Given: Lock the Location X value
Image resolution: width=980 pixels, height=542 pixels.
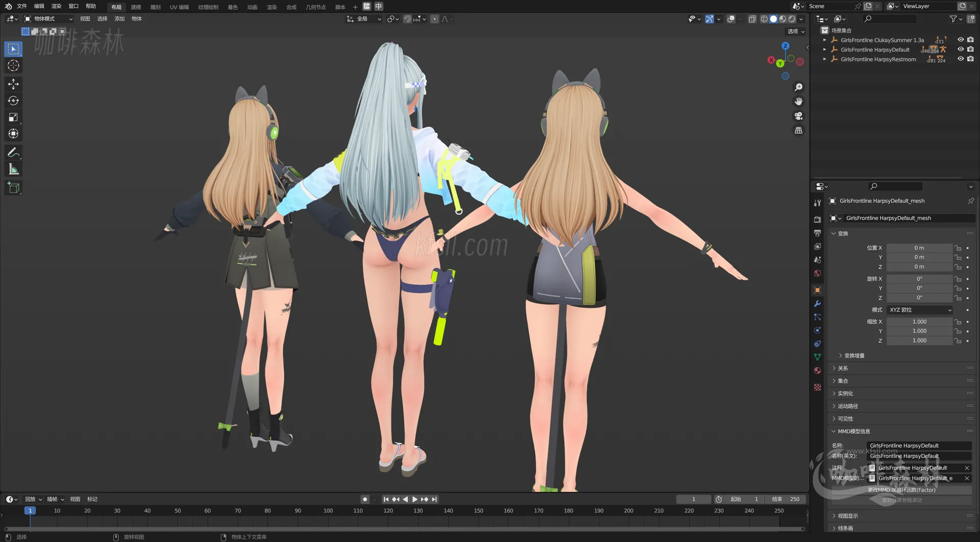Looking at the screenshot, I should pyautogui.click(x=959, y=248).
